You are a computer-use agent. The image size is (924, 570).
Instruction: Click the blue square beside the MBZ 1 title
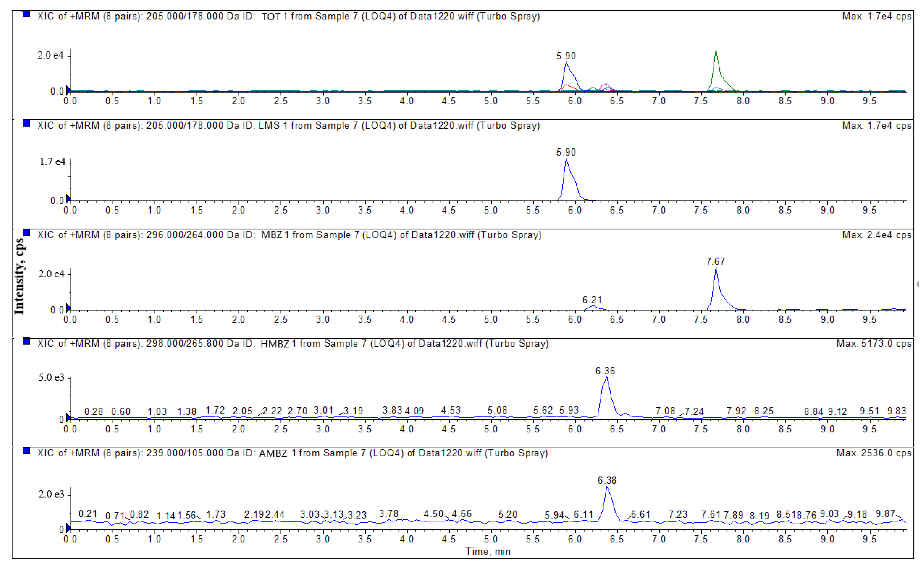point(26,232)
